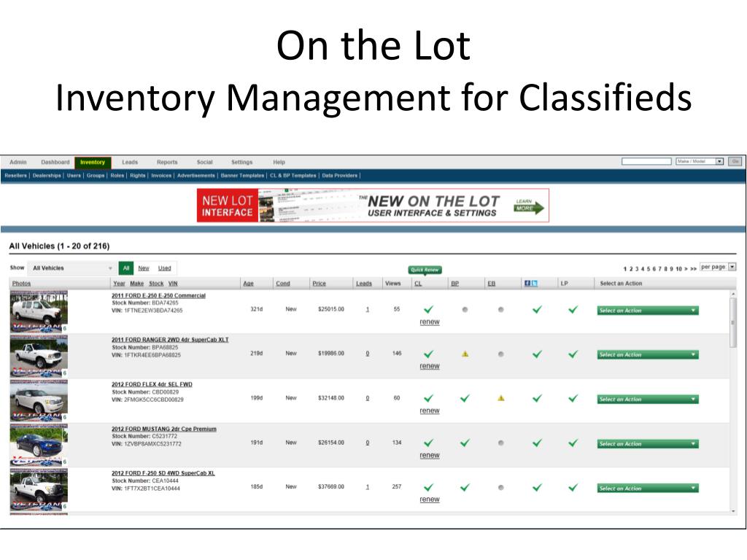The image size is (747, 560).
Task: Click Facebook/Twitter column header icon
Action: click(x=531, y=284)
